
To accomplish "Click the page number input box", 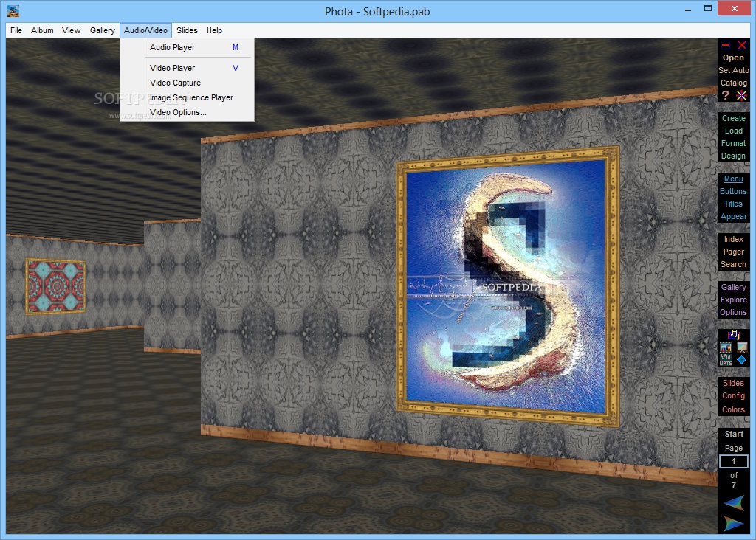I will click(x=734, y=462).
